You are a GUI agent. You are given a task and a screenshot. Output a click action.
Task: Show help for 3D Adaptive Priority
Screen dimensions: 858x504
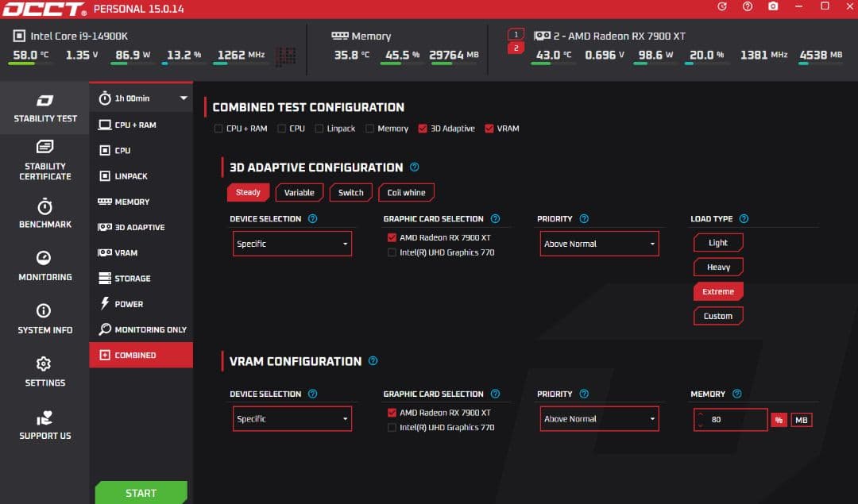[x=584, y=218]
